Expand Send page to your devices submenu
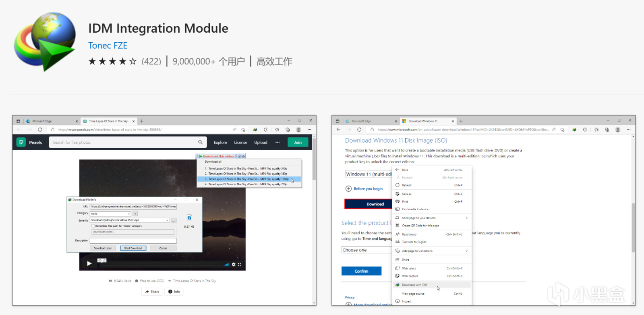 [432, 218]
